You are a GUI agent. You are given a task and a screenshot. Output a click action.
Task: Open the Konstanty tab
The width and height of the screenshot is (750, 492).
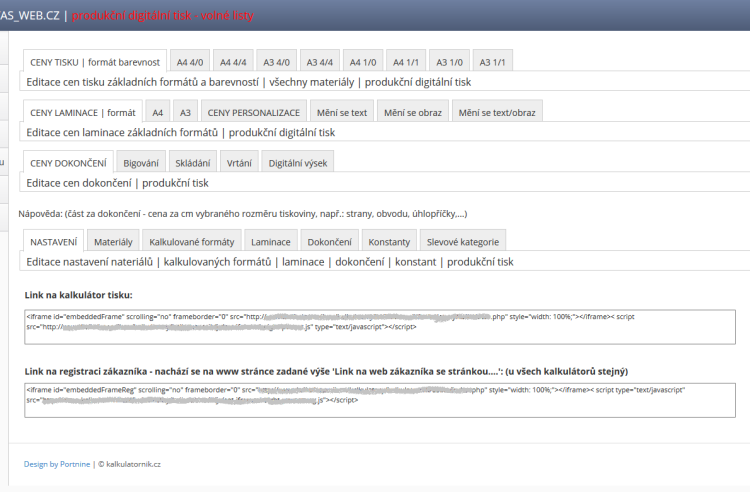389,242
